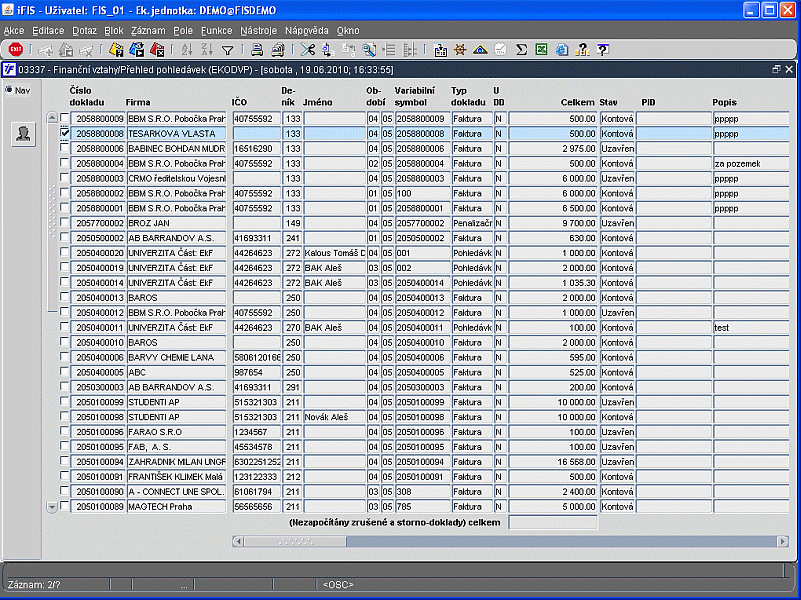Click the sort descending Z-A icon

pyautogui.click(x=207, y=50)
